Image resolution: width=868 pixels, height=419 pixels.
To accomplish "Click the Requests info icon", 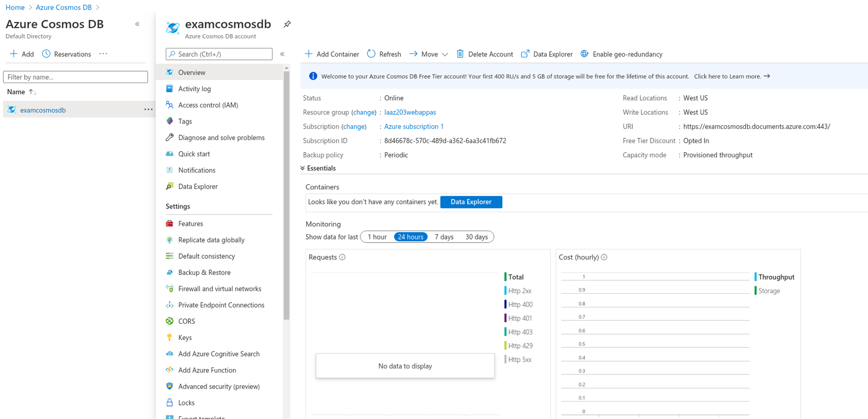I will point(342,257).
